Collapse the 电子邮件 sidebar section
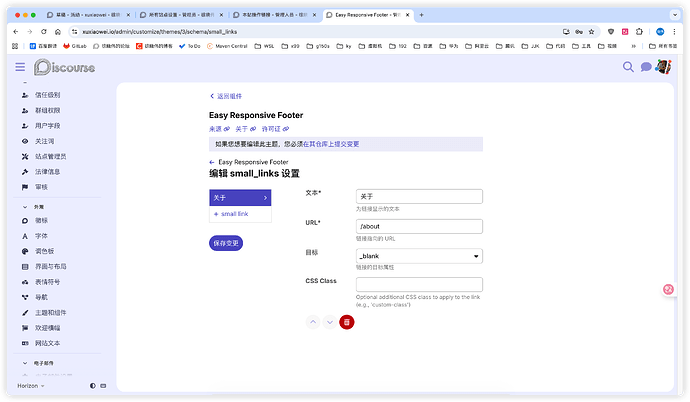 (x=25, y=364)
